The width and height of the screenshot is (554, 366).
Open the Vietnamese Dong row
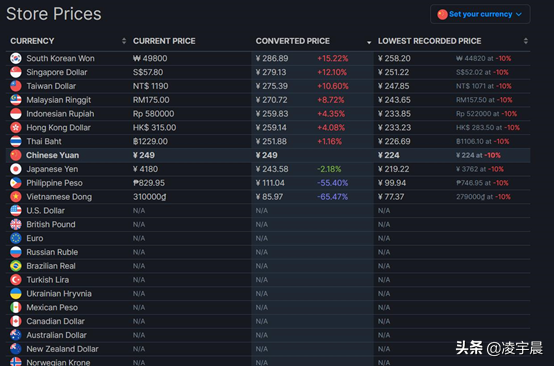click(268, 197)
